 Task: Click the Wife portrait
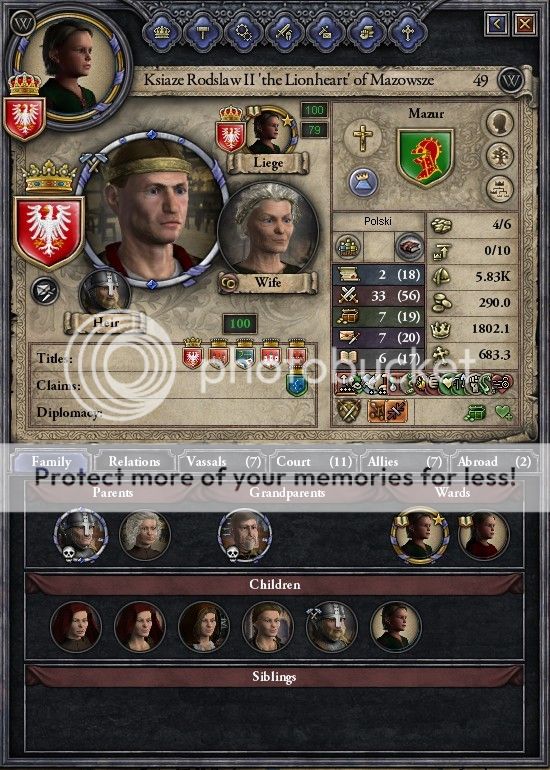[268, 230]
